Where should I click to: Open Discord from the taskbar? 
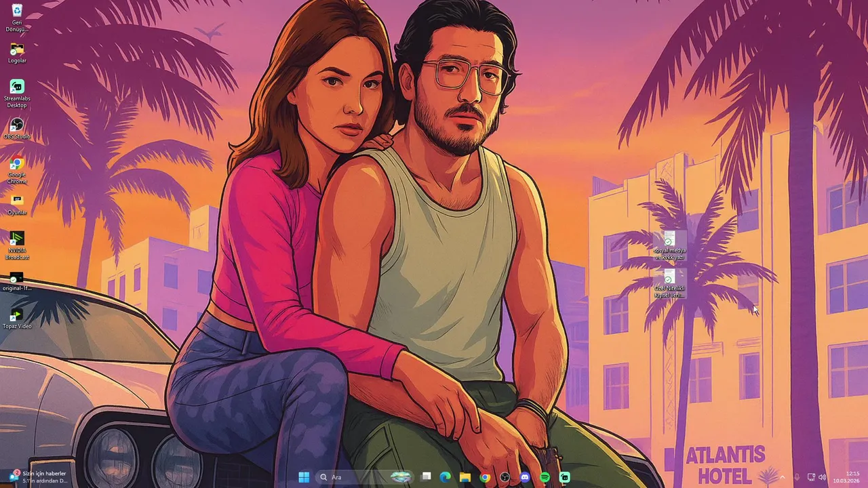coord(525,477)
